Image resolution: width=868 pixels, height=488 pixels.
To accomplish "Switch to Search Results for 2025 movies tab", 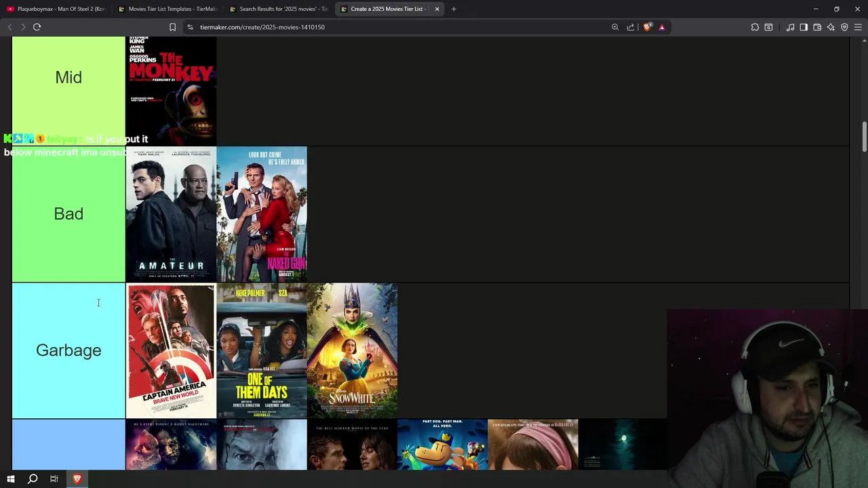I will click(279, 9).
